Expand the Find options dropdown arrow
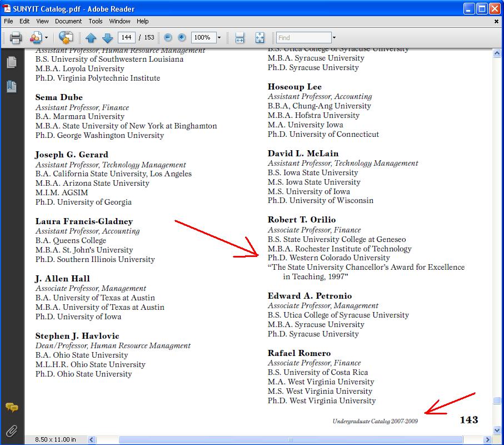The image size is (504, 445). 334,38
